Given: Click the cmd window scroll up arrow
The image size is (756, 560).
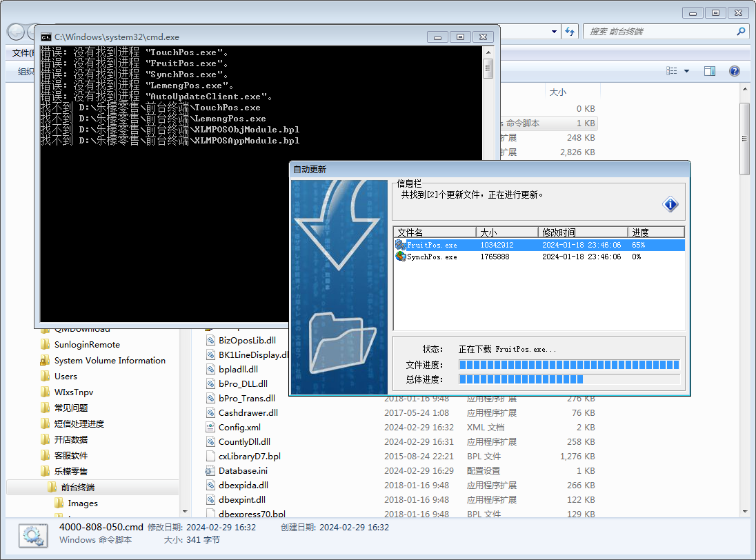Looking at the screenshot, I should click(x=488, y=52).
